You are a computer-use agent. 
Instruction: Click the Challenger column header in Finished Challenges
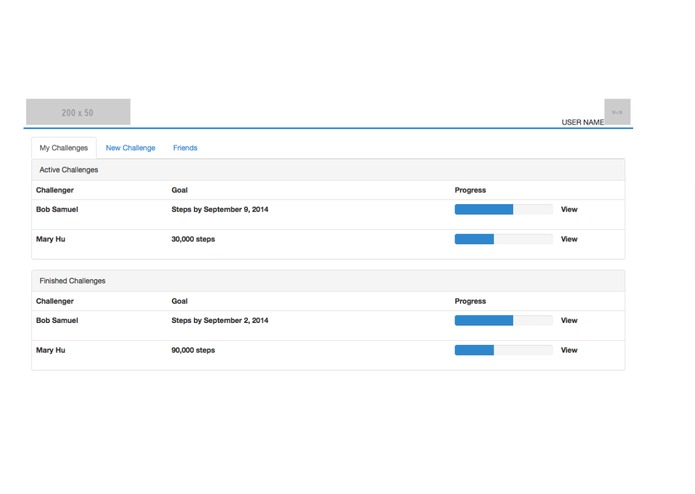pyautogui.click(x=55, y=301)
